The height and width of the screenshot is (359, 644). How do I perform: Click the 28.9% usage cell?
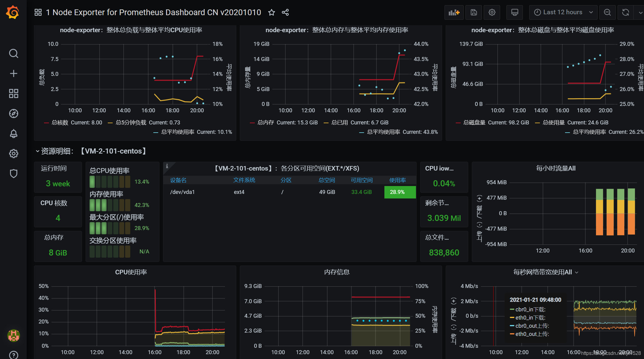tap(400, 192)
